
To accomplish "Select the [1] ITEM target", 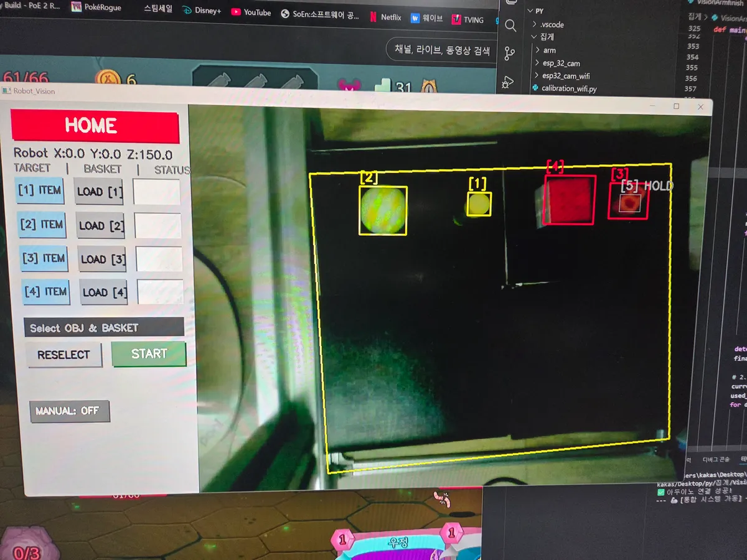I will (x=40, y=190).
